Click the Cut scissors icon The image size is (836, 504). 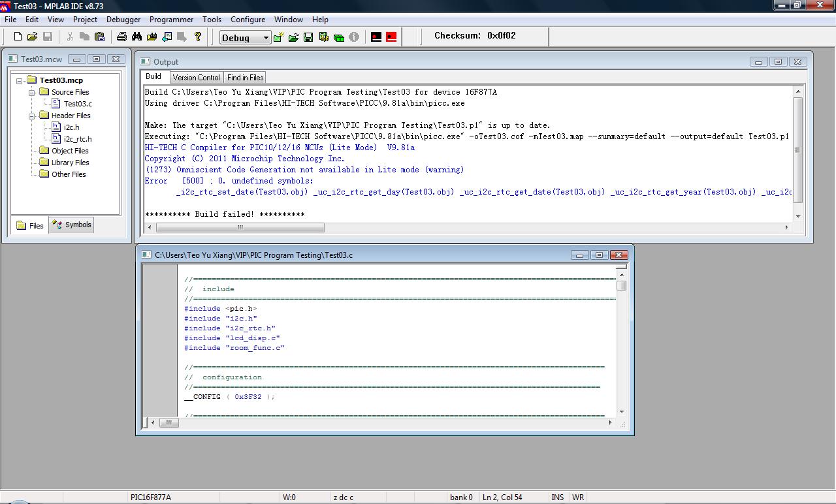pos(70,37)
